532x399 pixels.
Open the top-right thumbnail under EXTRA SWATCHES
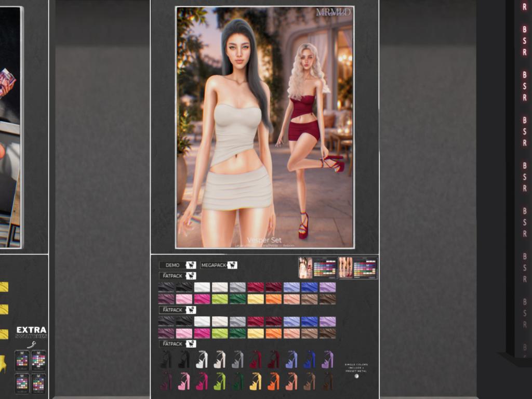[x=38, y=361]
